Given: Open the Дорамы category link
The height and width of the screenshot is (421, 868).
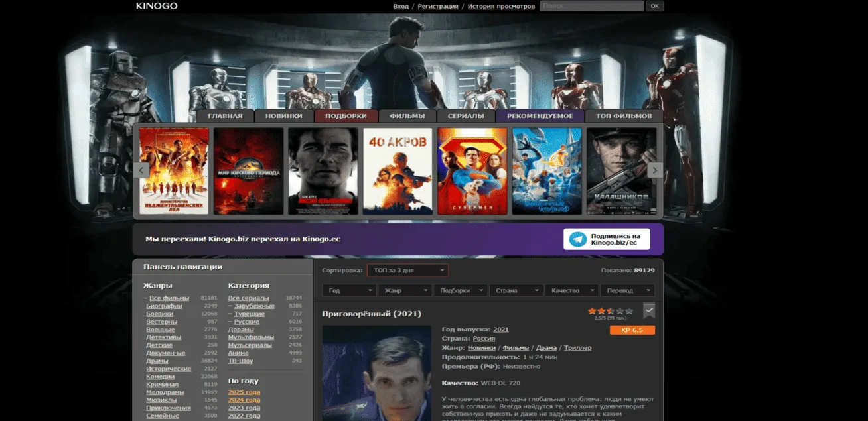Looking at the screenshot, I should coord(241,330).
